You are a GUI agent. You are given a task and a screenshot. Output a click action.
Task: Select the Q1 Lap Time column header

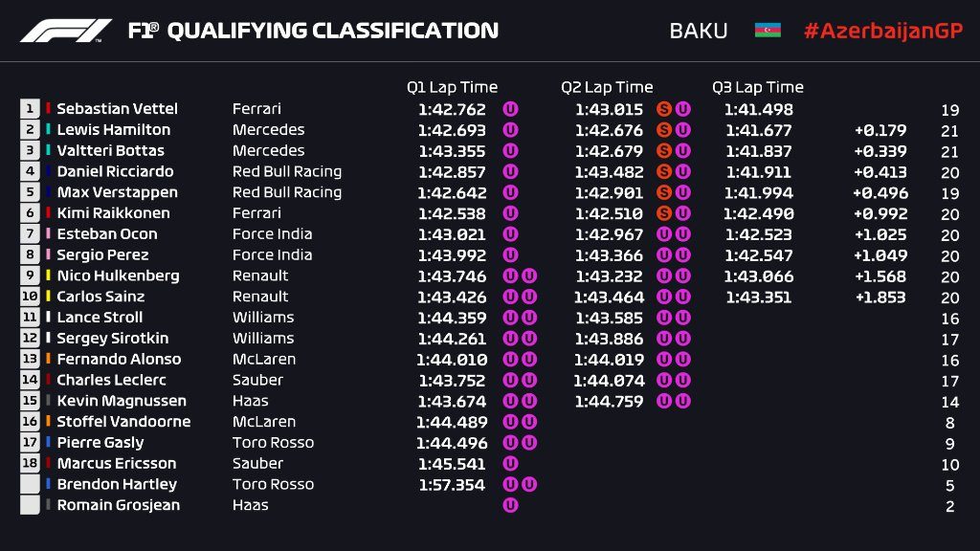(452, 87)
